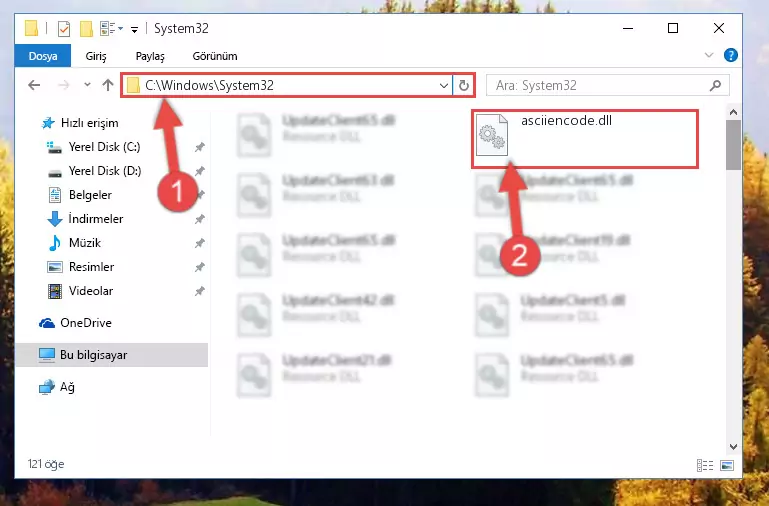Click pin icon next to Resimler
Viewport: 769px width, 506px height.
[x=199, y=267]
